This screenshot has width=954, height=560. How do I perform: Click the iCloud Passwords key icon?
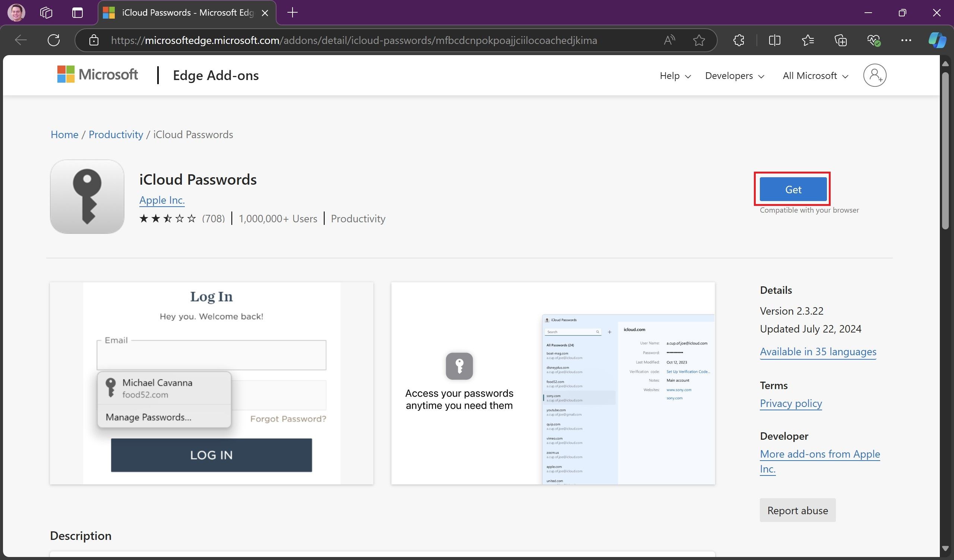pos(88,197)
